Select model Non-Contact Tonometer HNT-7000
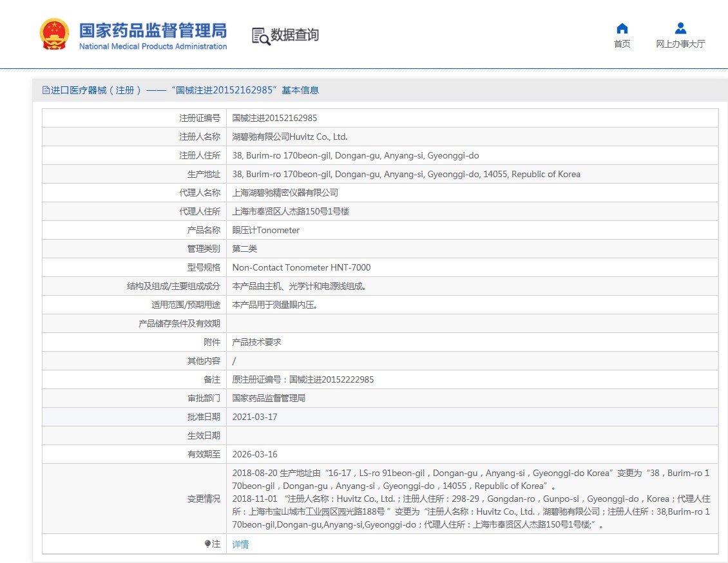 (302, 267)
